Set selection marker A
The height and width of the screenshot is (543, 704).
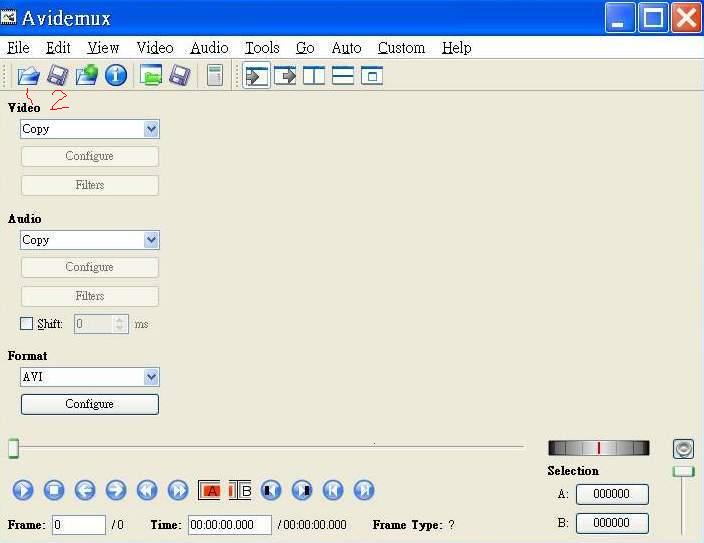pos(209,490)
